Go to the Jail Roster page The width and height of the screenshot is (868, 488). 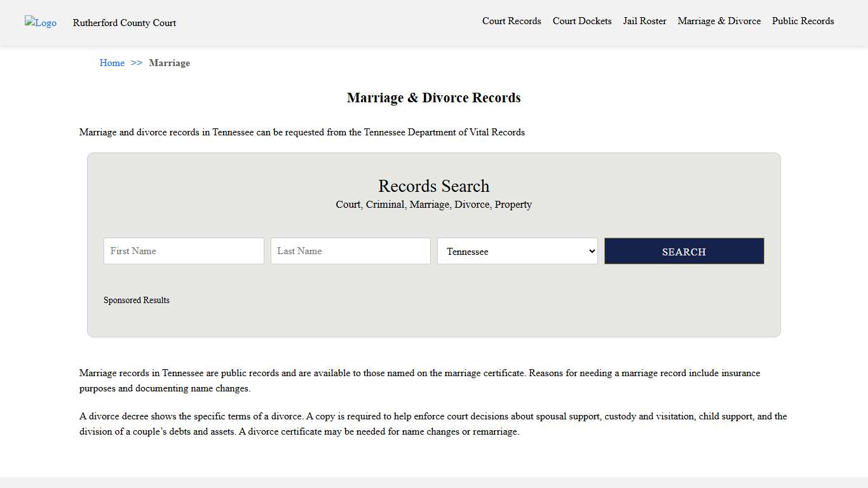pos(644,21)
